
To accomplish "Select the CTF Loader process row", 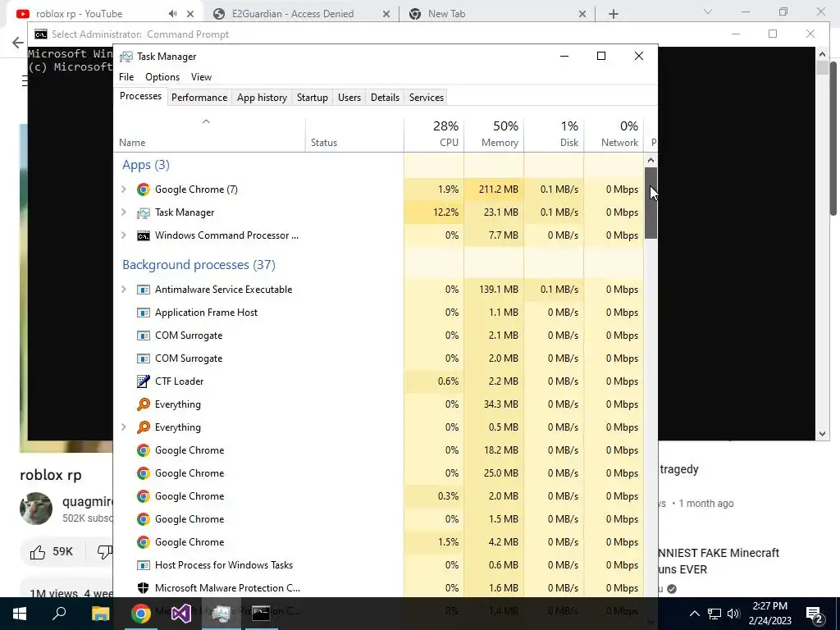I will [x=379, y=381].
